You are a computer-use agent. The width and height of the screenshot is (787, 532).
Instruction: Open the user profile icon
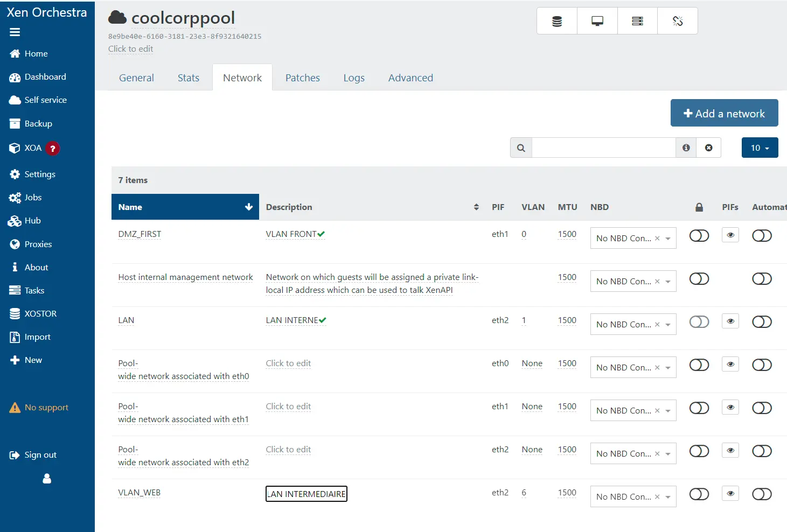[x=47, y=479]
